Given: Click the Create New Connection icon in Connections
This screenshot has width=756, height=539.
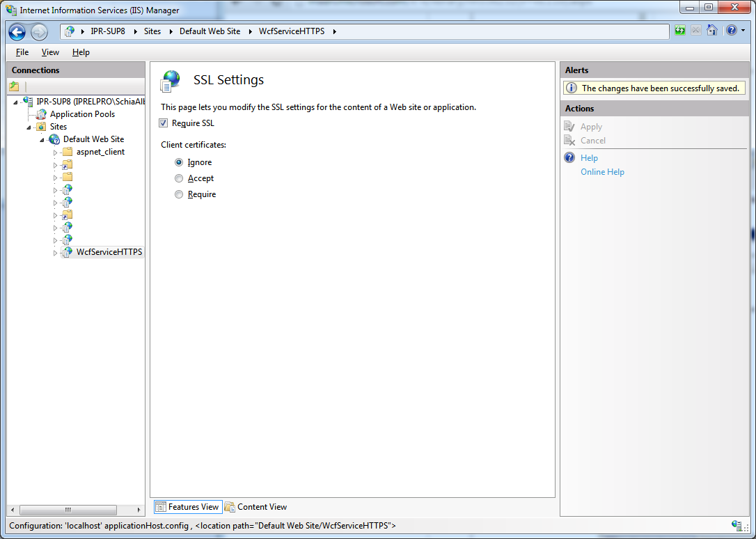Looking at the screenshot, I should [14, 87].
